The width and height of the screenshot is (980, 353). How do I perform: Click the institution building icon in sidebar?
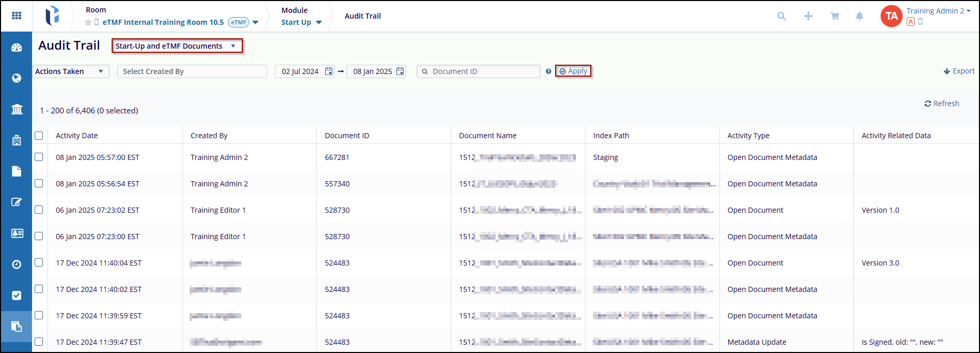tap(17, 109)
